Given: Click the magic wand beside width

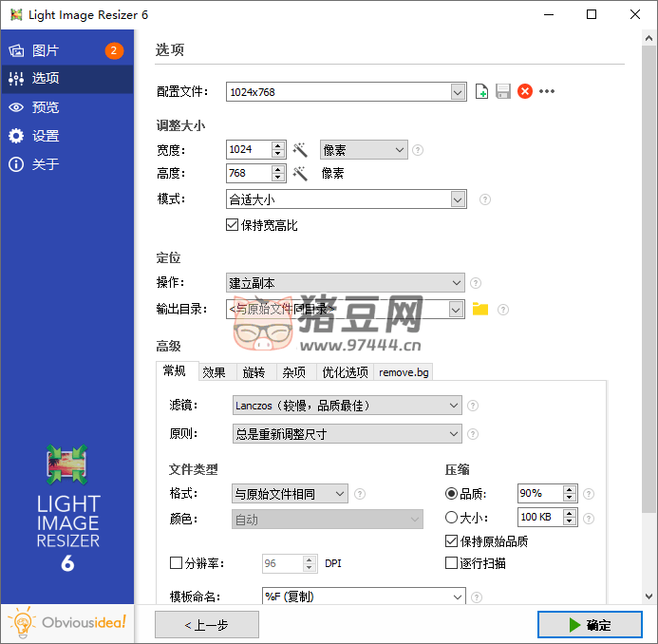Looking at the screenshot, I should [x=300, y=150].
